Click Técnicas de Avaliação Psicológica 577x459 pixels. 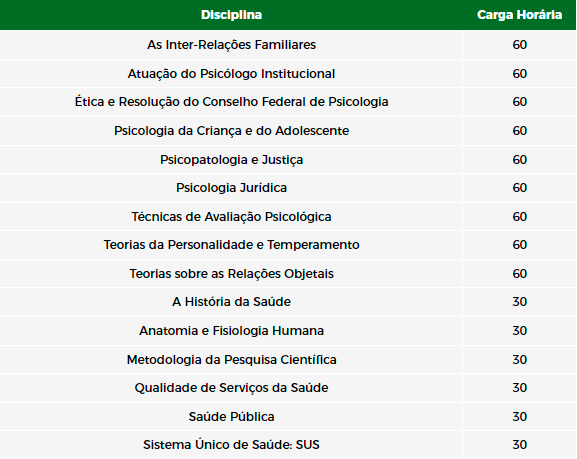click(x=231, y=216)
